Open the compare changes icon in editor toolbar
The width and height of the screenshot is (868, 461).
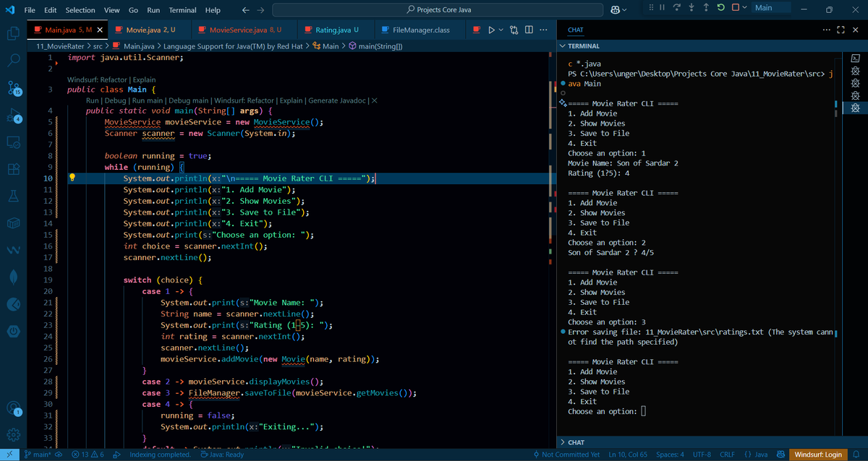(x=514, y=30)
